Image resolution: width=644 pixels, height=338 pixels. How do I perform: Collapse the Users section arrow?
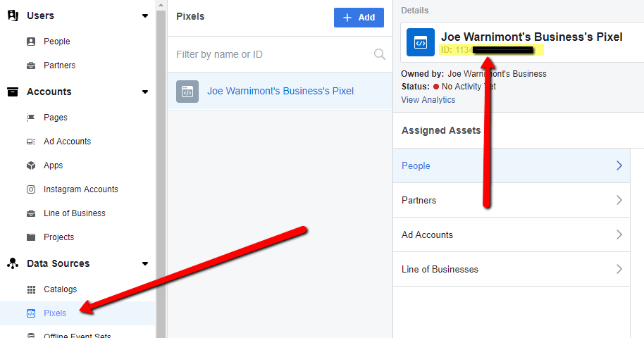tap(145, 16)
